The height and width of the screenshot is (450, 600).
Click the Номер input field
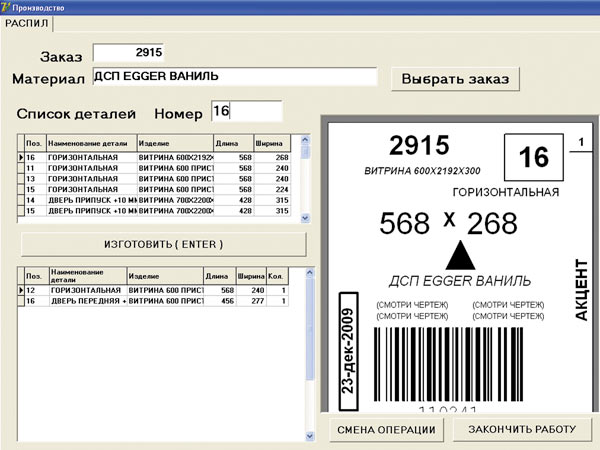pos(247,111)
